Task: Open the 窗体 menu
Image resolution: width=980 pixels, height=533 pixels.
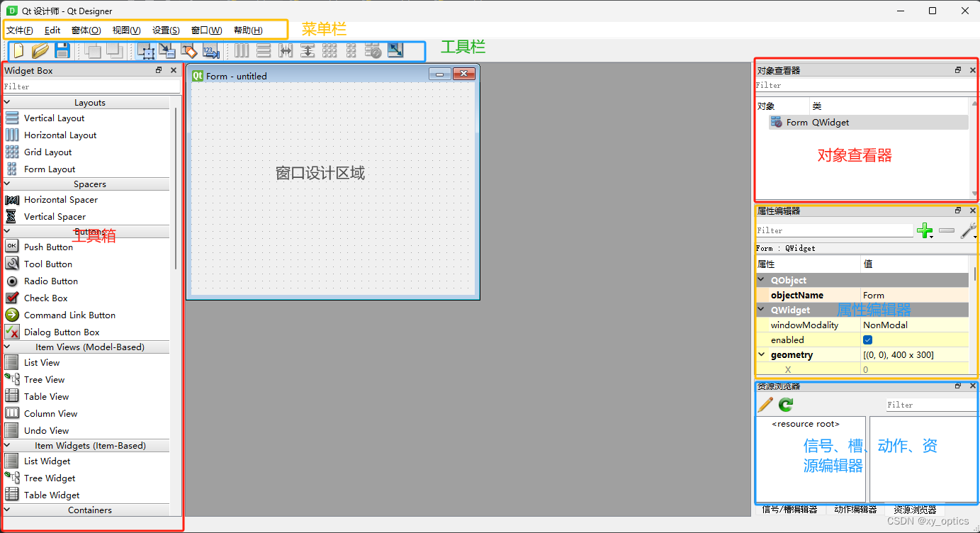Action: point(85,30)
